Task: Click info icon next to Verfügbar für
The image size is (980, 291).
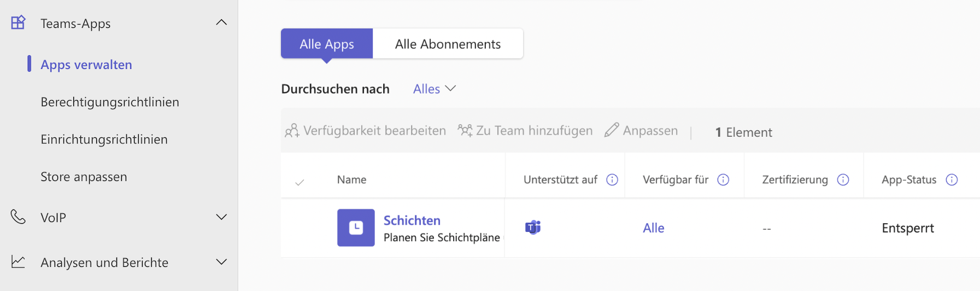Action: coord(723,179)
